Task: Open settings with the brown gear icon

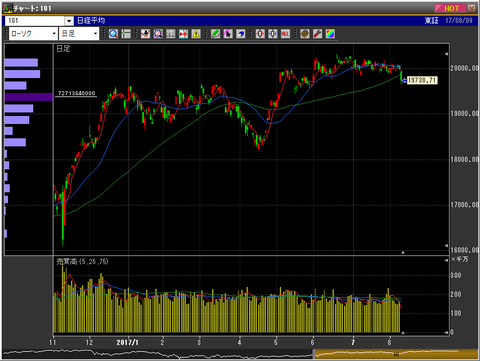Action: pyautogui.click(x=305, y=34)
